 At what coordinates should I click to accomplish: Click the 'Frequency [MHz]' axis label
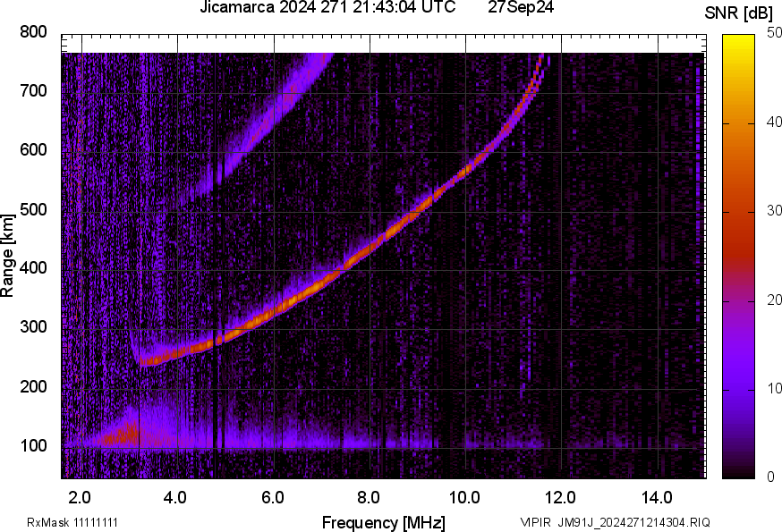click(383, 522)
